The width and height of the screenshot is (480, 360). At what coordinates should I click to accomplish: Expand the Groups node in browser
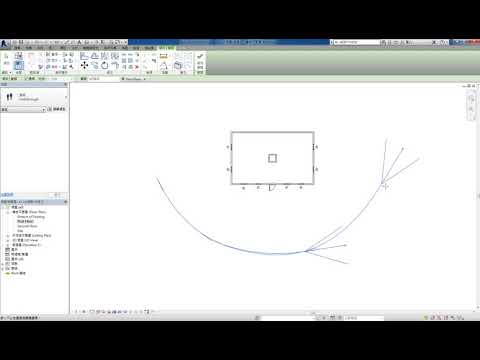(x=3, y=269)
